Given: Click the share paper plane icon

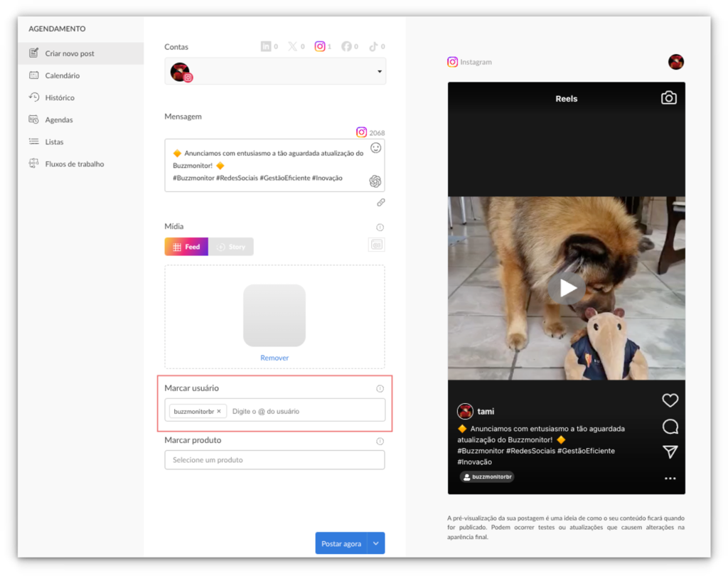Looking at the screenshot, I should tap(670, 452).
